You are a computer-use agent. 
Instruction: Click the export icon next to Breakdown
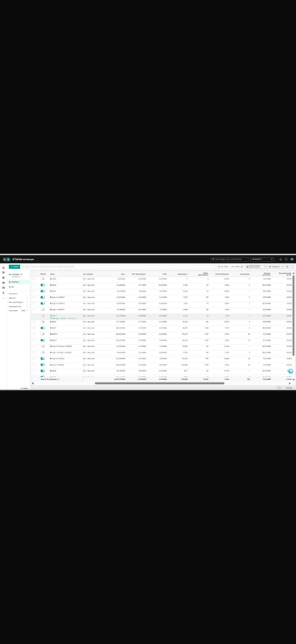[287, 266]
